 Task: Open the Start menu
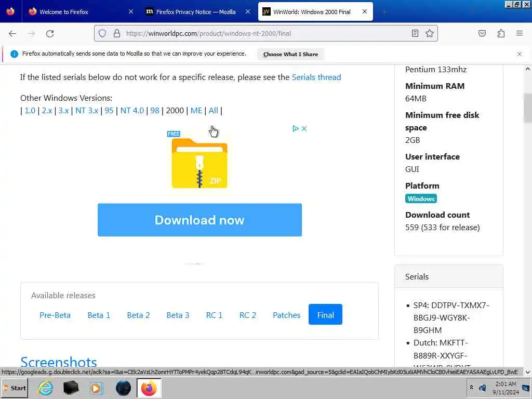(15, 388)
